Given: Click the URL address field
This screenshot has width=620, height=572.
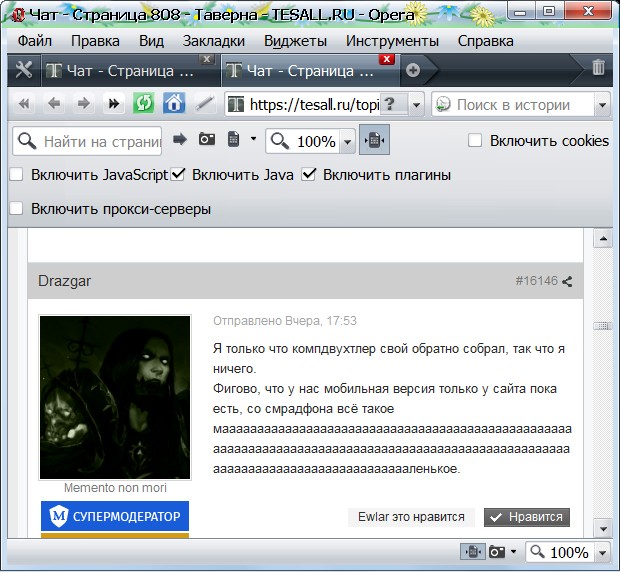Looking at the screenshot, I should [314, 105].
